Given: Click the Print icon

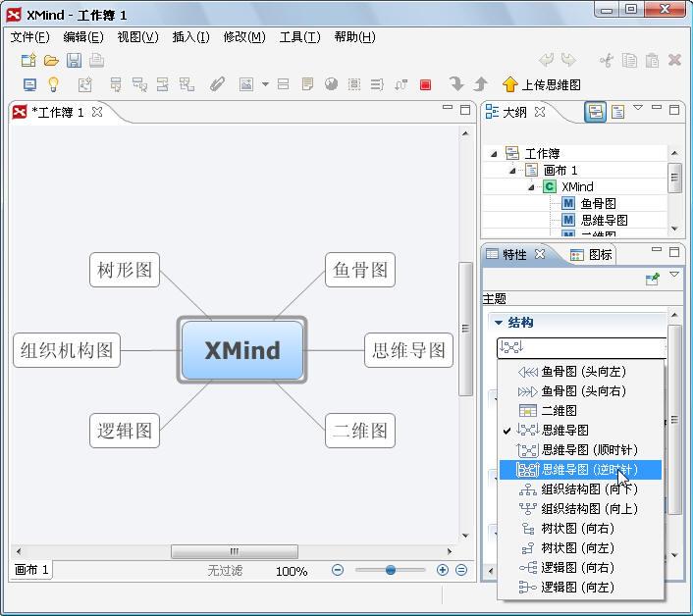Looking at the screenshot, I should coord(96,60).
